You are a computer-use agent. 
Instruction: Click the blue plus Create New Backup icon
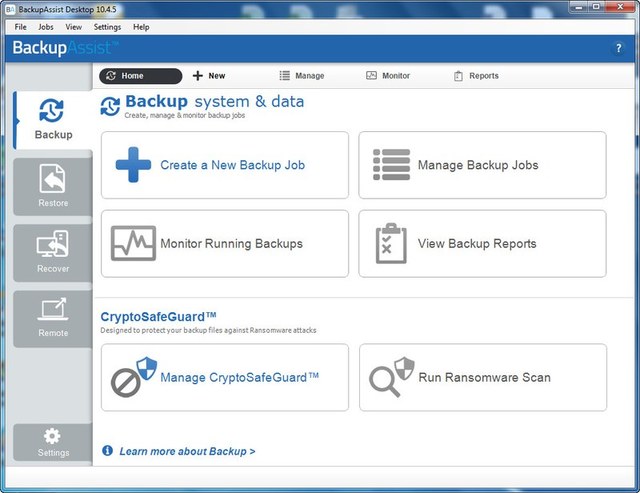point(133,165)
